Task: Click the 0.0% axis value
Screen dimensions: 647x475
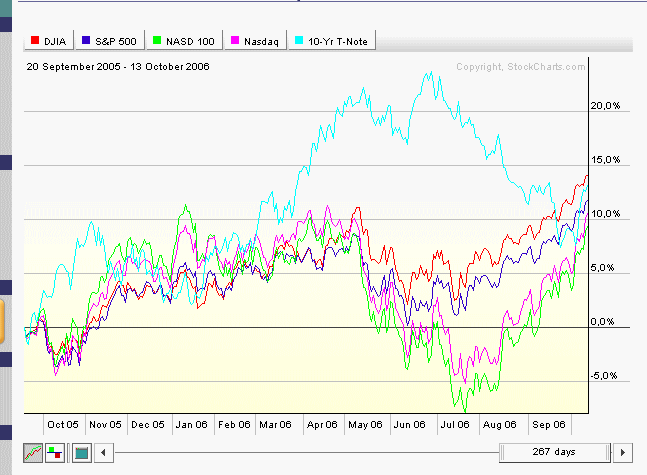Action: (x=602, y=322)
